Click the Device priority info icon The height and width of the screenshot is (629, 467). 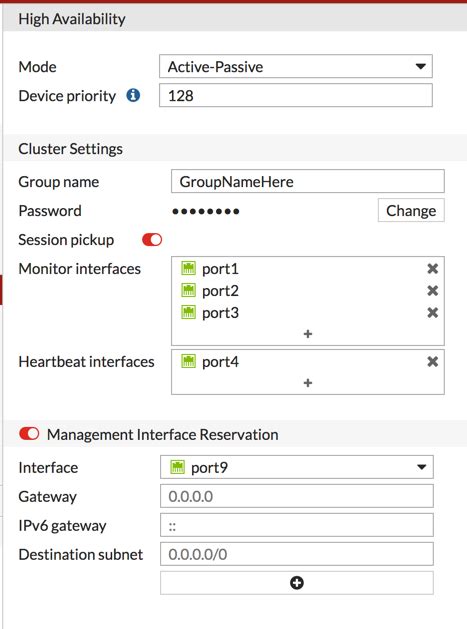click(x=133, y=95)
